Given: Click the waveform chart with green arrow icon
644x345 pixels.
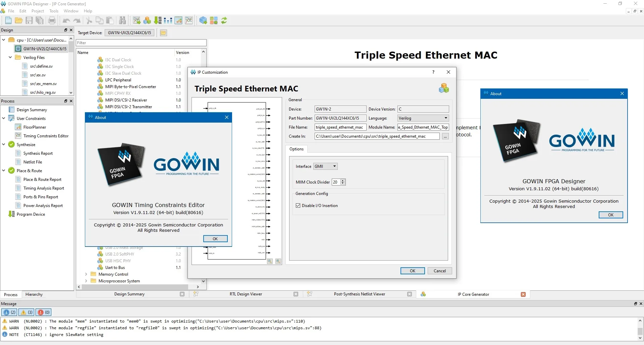Looking at the screenshot, I should tap(137, 20).
